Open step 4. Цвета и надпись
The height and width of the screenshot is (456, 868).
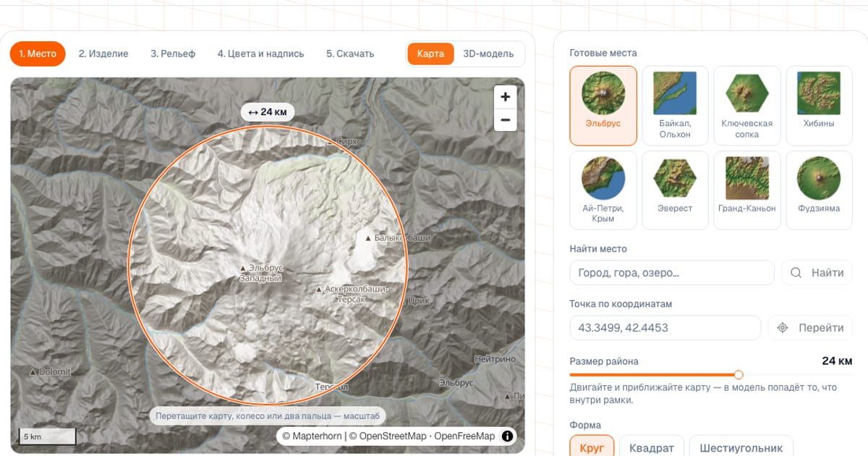click(x=260, y=54)
